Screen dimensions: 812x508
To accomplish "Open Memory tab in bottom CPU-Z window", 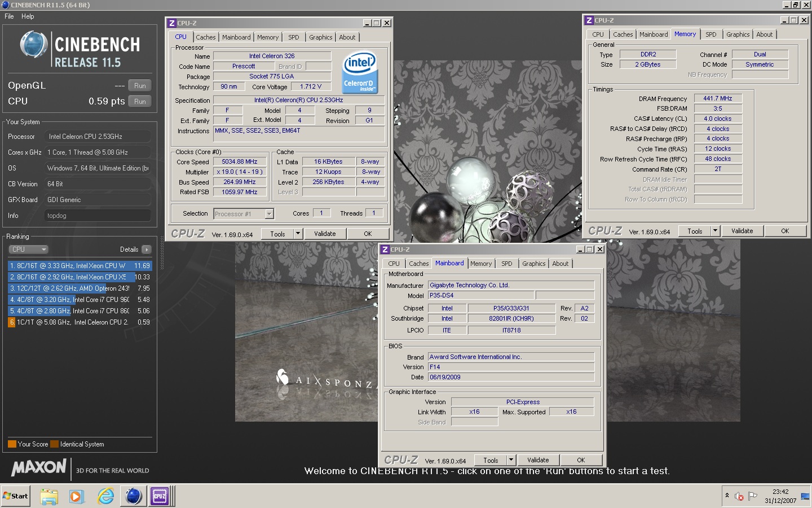I will click(481, 264).
